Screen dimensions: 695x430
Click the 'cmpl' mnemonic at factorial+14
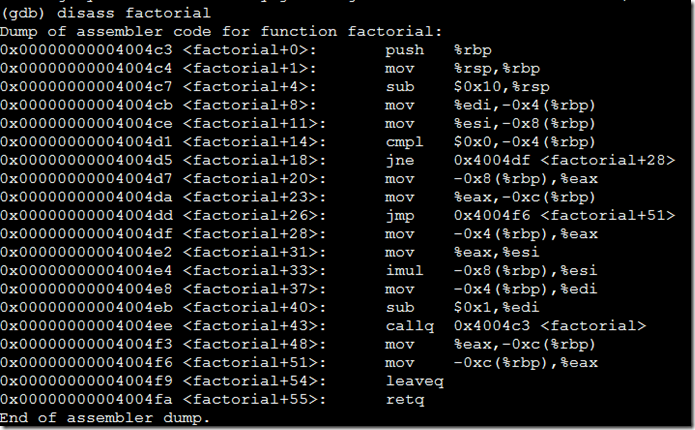pos(404,142)
